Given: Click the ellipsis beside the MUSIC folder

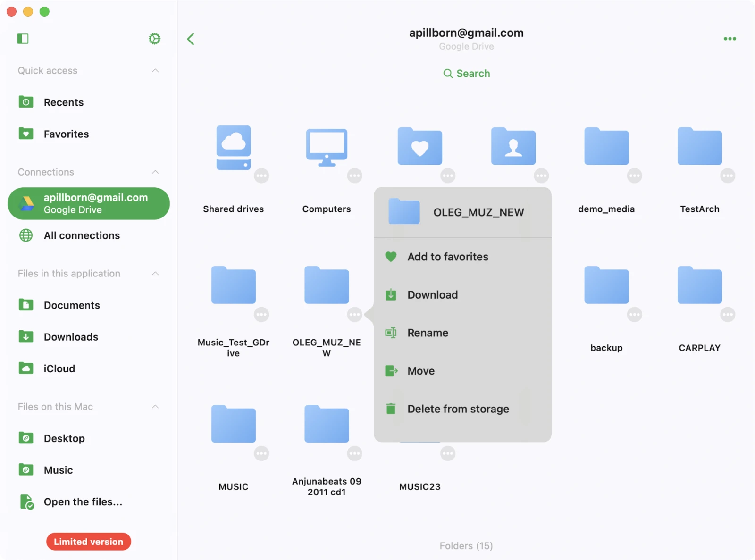Looking at the screenshot, I should click(261, 453).
